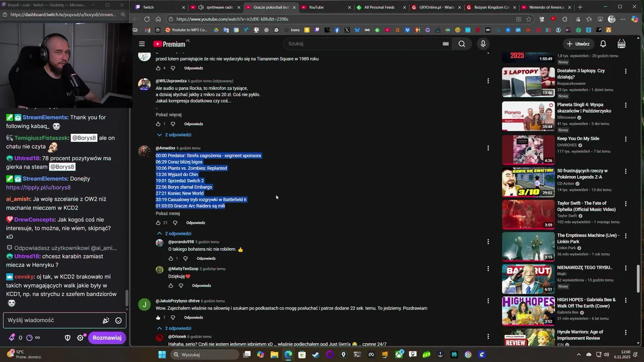Image resolution: width=644 pixels, height=362 pixels.
Task: Click the Windows taskbar Wyszukaj search box
Action: [204, 354]
